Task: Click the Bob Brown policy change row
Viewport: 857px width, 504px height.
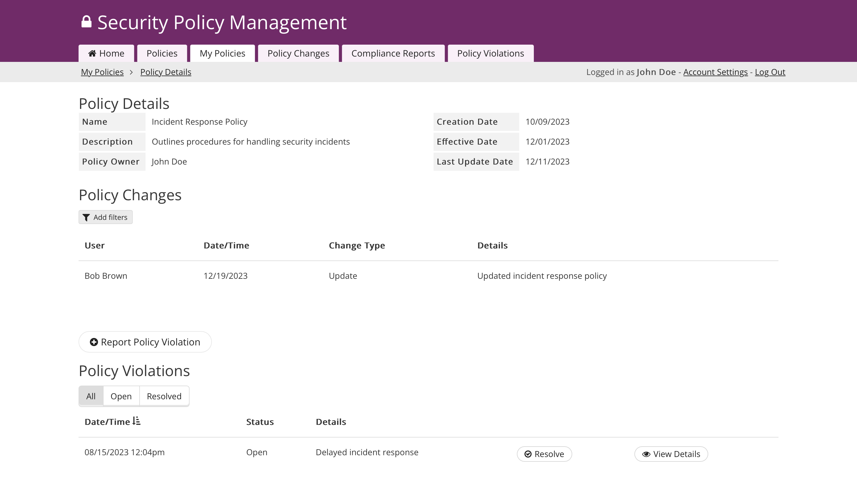Action: tap(106, 276)
